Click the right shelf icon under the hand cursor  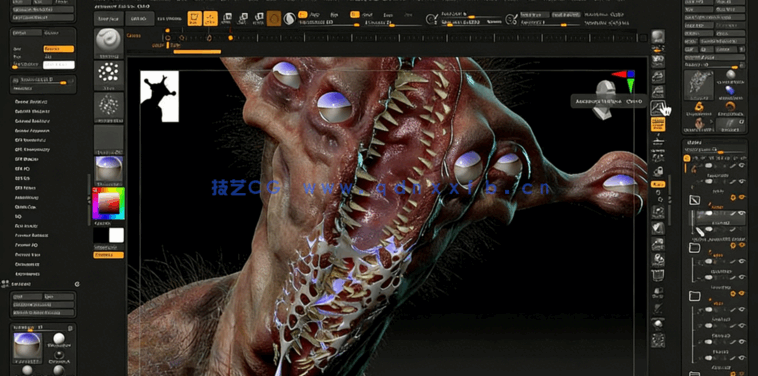[x=657, y=108]
